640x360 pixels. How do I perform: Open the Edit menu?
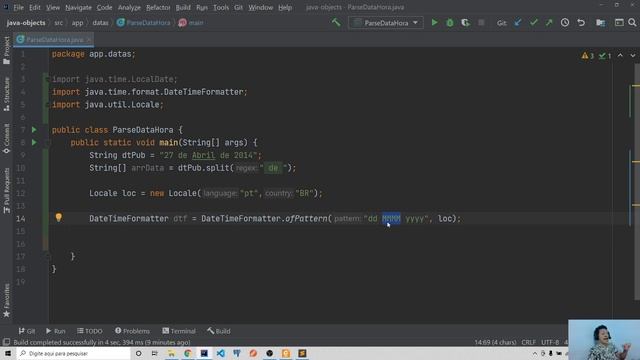tap(35, 7)
